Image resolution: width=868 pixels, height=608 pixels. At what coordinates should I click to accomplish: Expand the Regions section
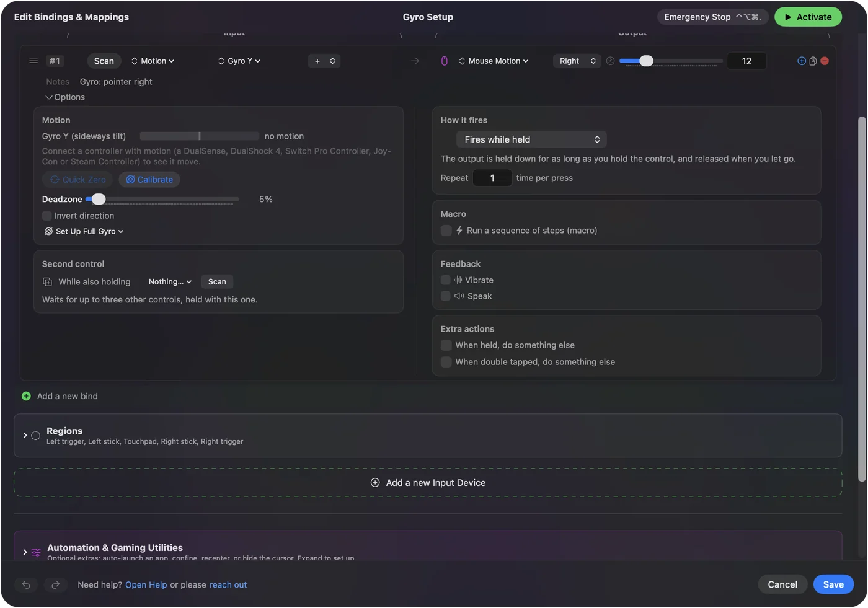pyautogui.click(x=25, y=436)
